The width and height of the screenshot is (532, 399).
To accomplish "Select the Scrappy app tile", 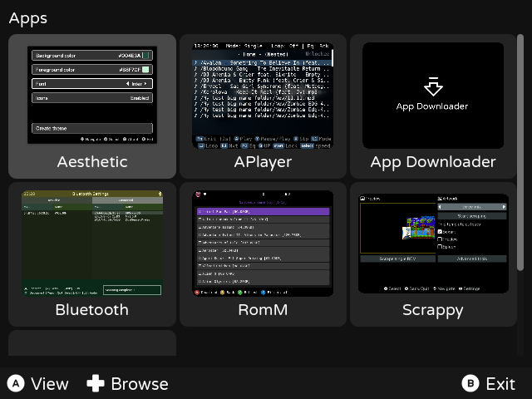I will [433, 254].
